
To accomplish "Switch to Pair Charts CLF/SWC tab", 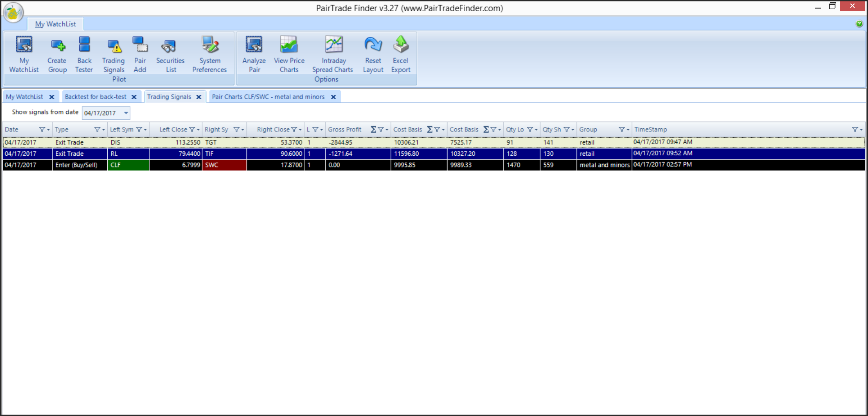I will pyautogui.click(x=268, y=97).
